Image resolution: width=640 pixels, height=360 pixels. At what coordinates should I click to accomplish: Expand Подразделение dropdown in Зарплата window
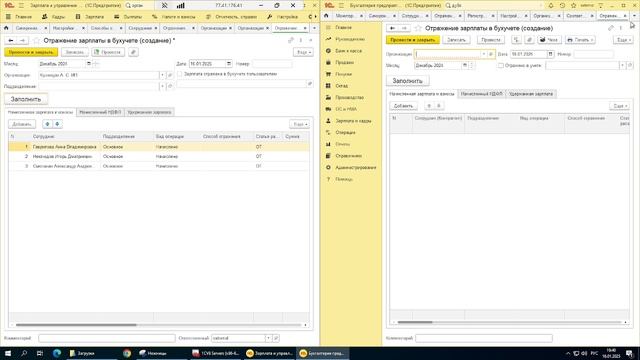coord(162,86)
